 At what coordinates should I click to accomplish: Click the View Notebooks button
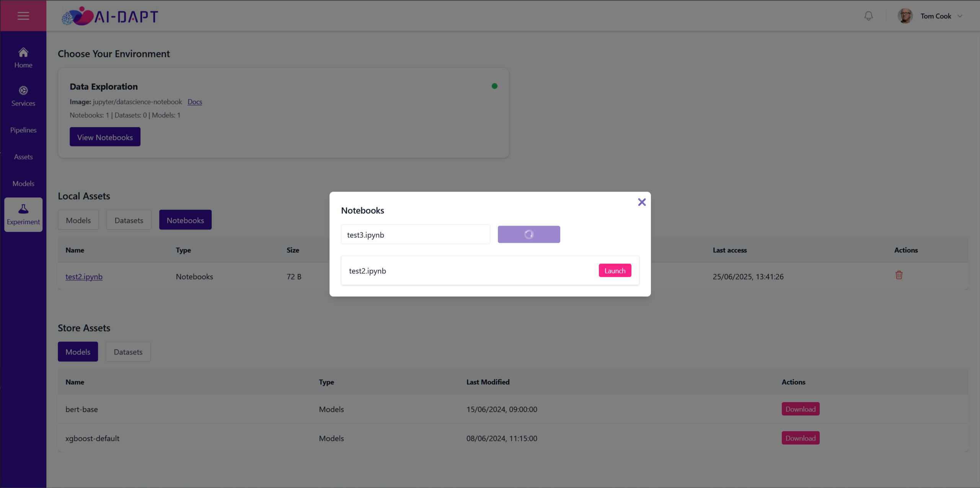(x=105, y=137)
